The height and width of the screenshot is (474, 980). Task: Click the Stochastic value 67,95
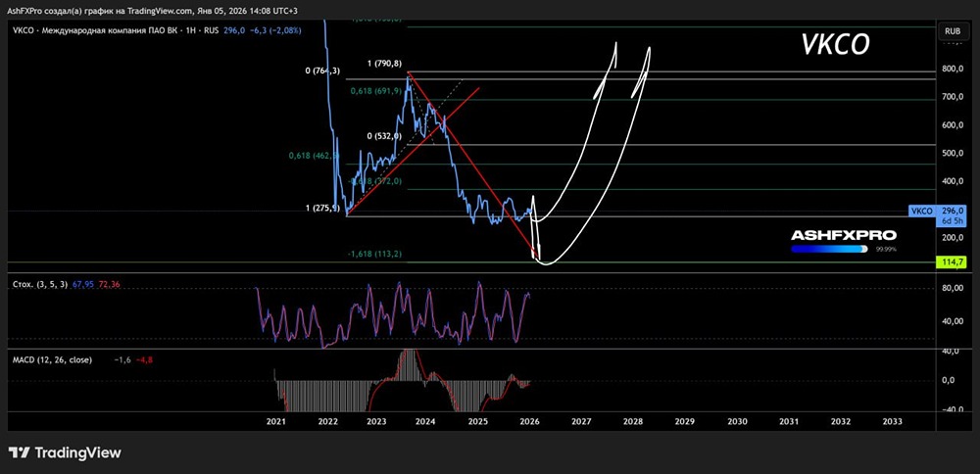[x=82, y=284]
